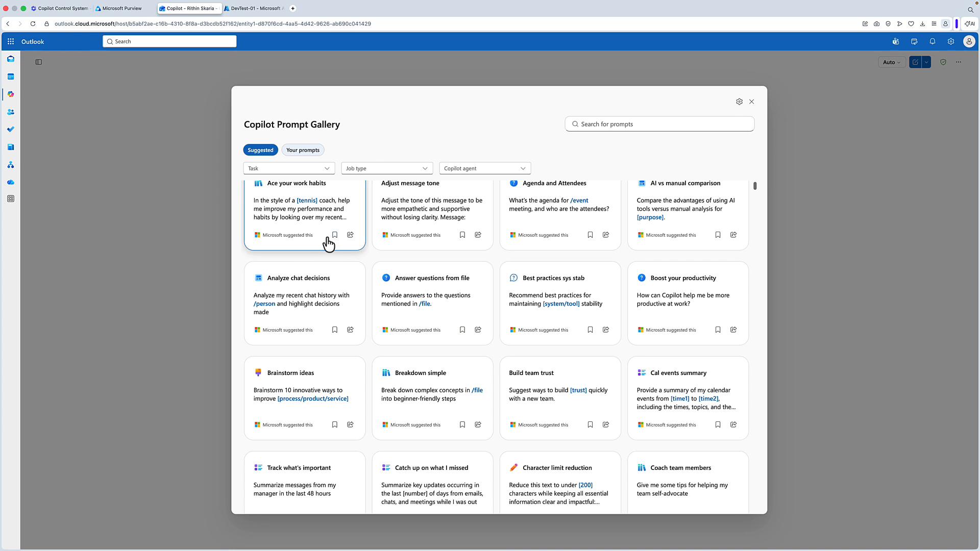980x551 pixels.
Task: Share the Cal events summary prompt
Action: [x=733, y=424]
